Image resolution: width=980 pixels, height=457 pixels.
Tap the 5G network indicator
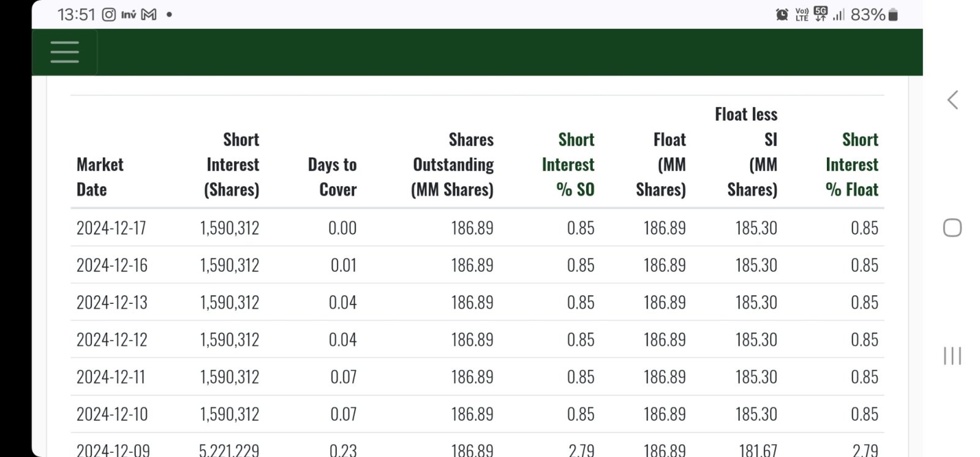(821, 14)
